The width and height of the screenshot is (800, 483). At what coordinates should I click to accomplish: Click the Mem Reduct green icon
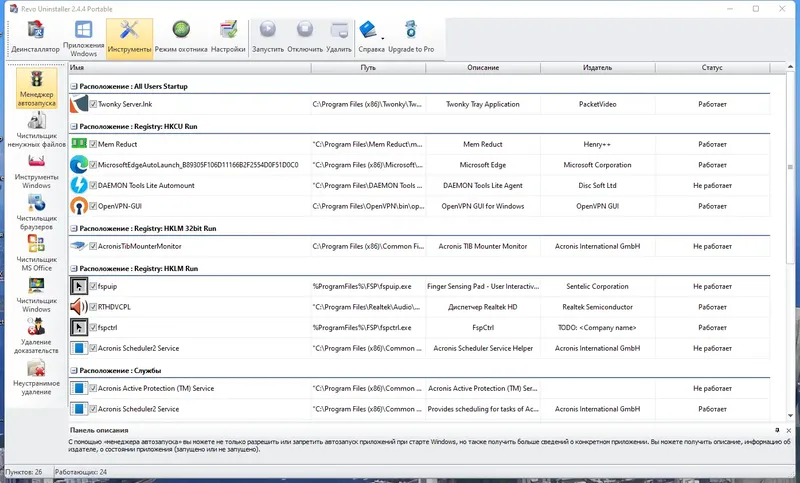pos(79,144)
